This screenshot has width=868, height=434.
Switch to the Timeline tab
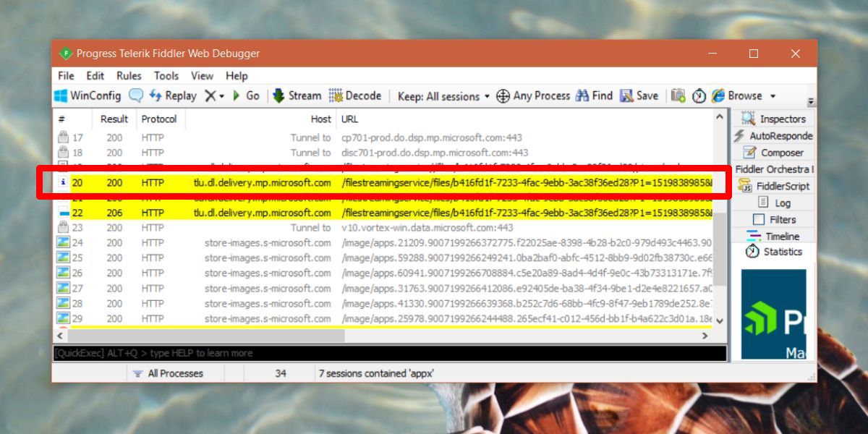pos(773,237)
